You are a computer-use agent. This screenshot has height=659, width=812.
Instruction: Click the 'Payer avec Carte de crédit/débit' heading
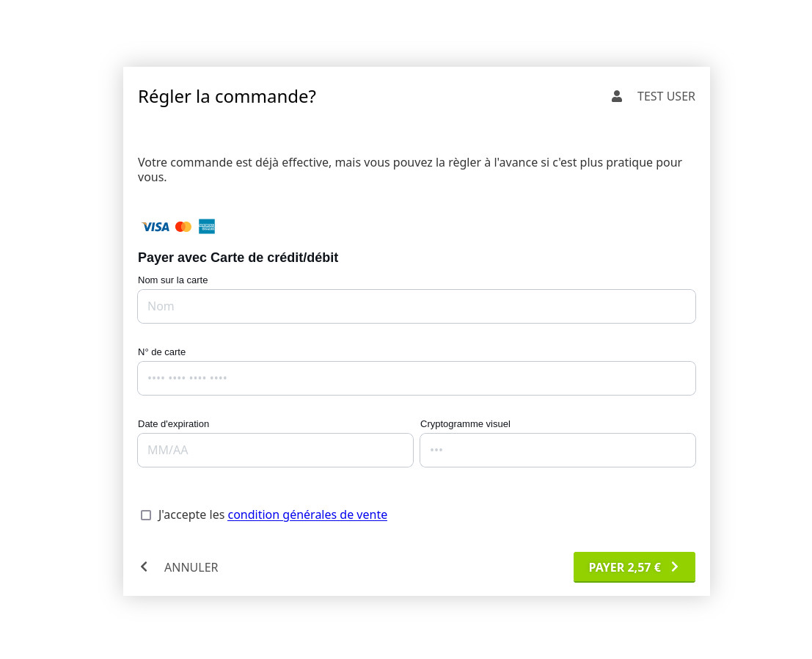[x=238, y=258]
